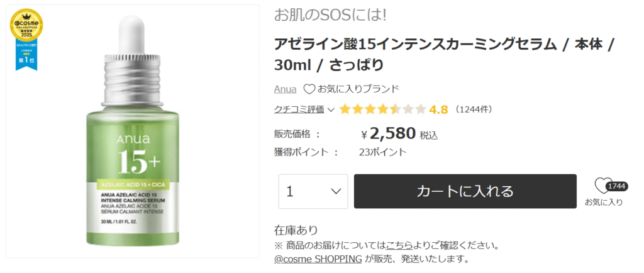644x273 pixels.
Task: Open the Anua brand link
Action: (286, 89)
